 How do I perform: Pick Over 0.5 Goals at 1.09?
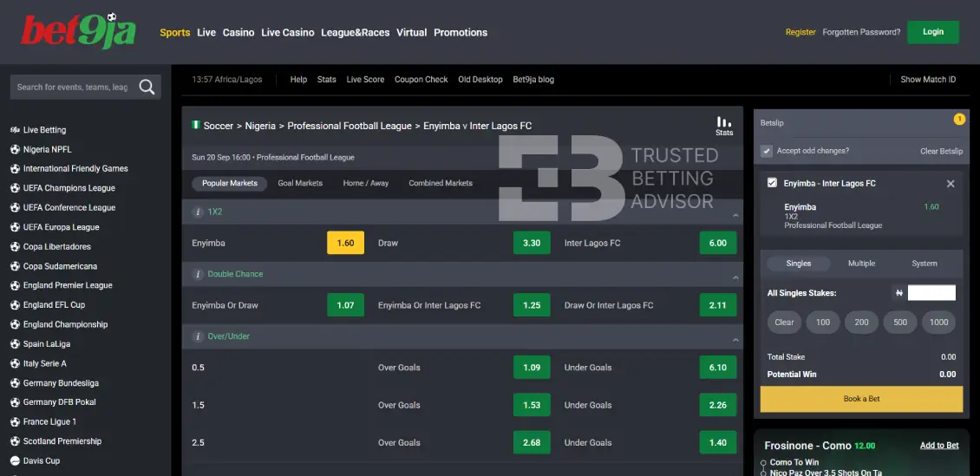[x=532, y=368]
